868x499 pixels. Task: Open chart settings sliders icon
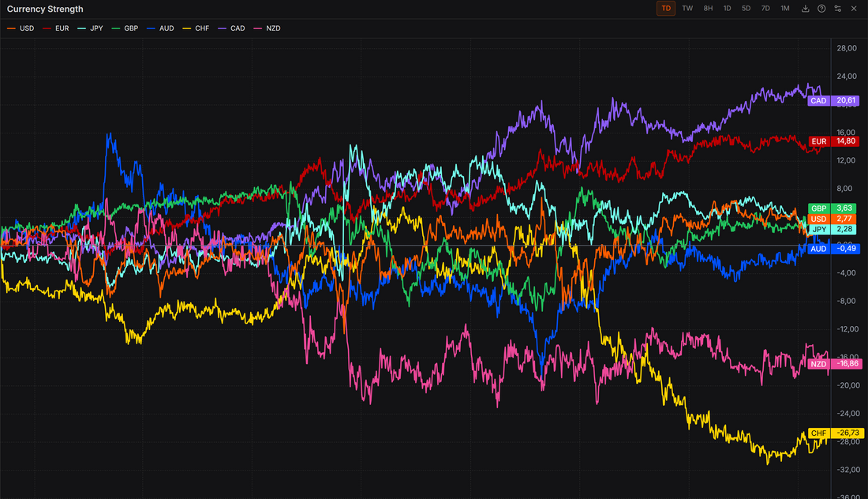point(837,9)
